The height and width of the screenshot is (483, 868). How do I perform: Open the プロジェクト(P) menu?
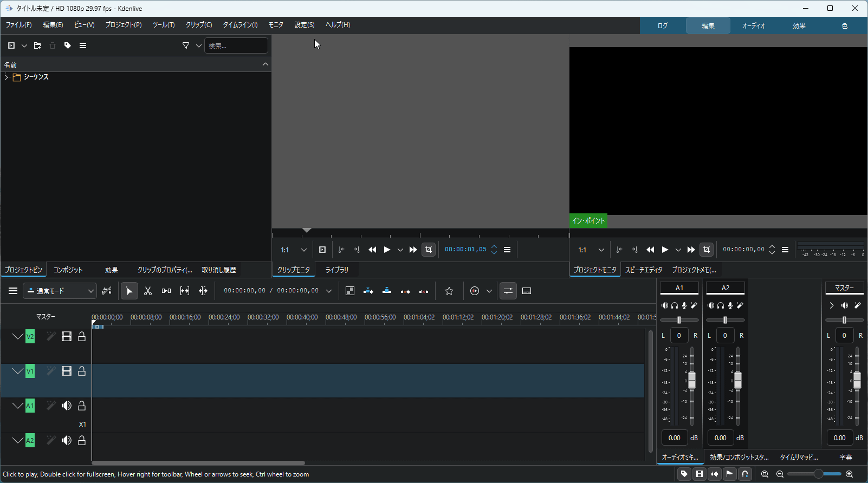124,25
